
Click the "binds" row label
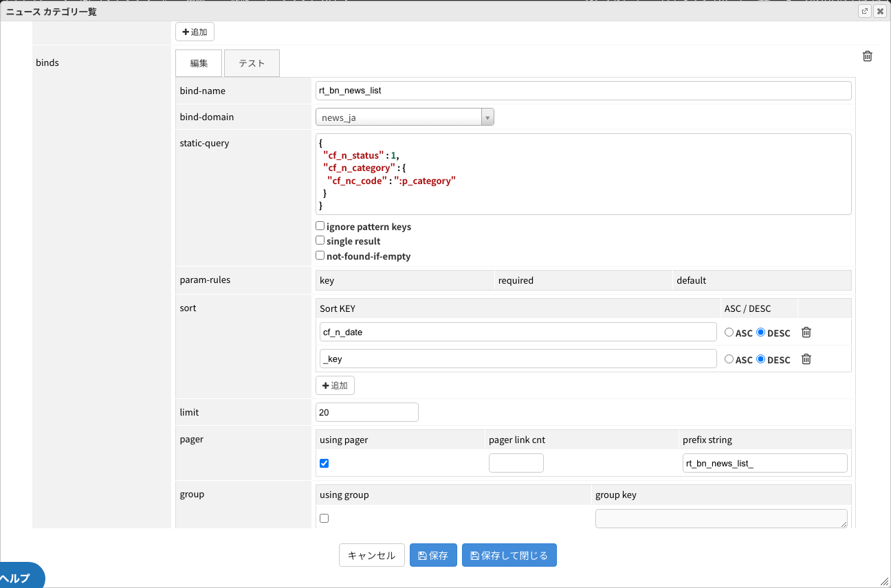(x=47, y=63)
